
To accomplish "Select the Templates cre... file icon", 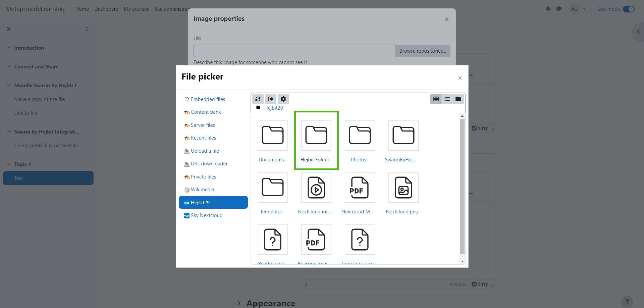I will [x=360, y=240].
